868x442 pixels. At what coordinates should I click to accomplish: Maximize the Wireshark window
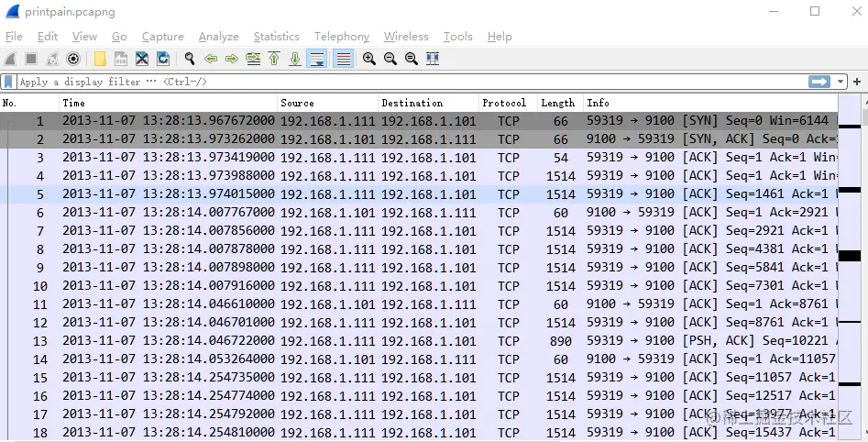point(815,11)
